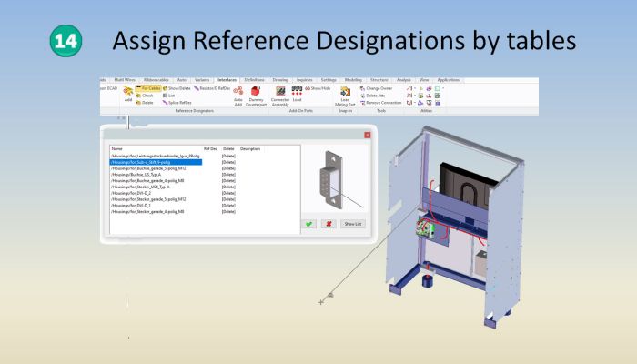Click the green checkmark confirm icon
The height and width of the screenshot is (364, 637).
309,223
